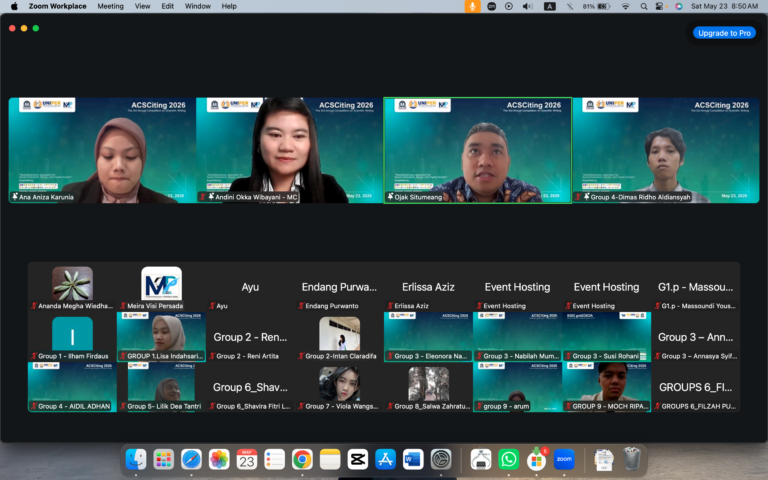Click the Zoom icon in the Dock
768x480 pixels.
coord(564,459)
